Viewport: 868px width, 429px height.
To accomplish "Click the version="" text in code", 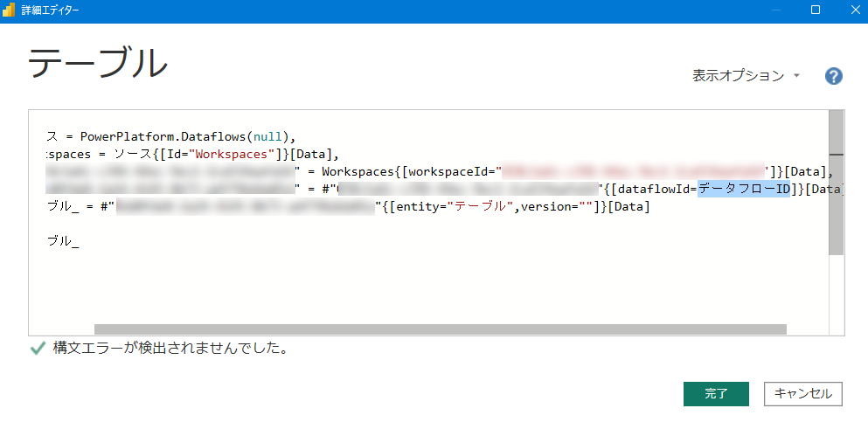I will (557, 207).
